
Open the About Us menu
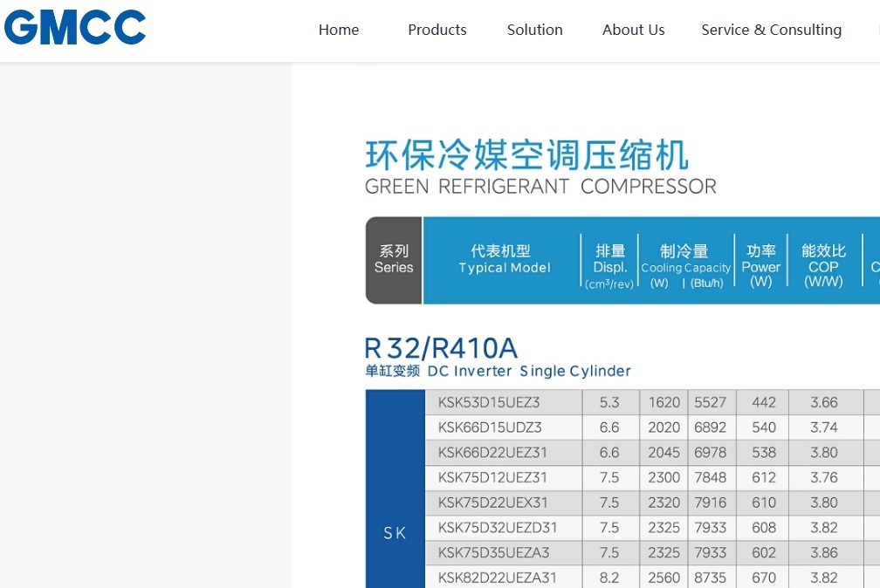tap(633, 30)
